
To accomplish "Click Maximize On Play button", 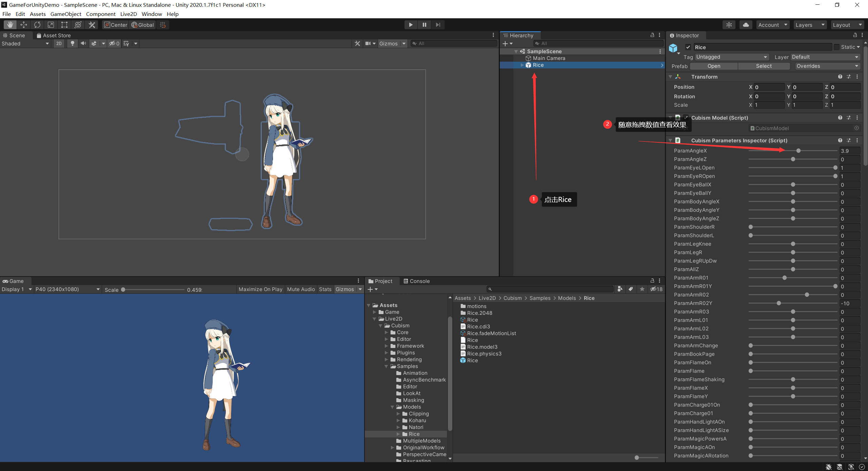I will pos(260,289).
